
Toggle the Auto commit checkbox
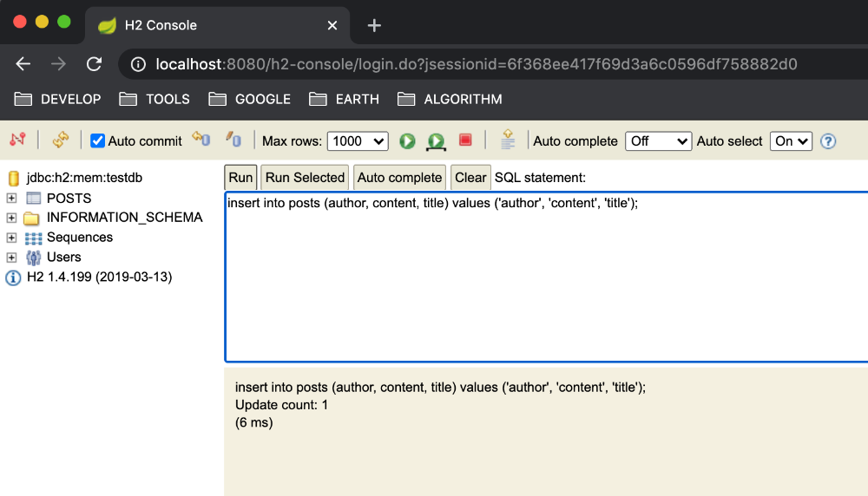pyautogui.click(x=97, y=140)
